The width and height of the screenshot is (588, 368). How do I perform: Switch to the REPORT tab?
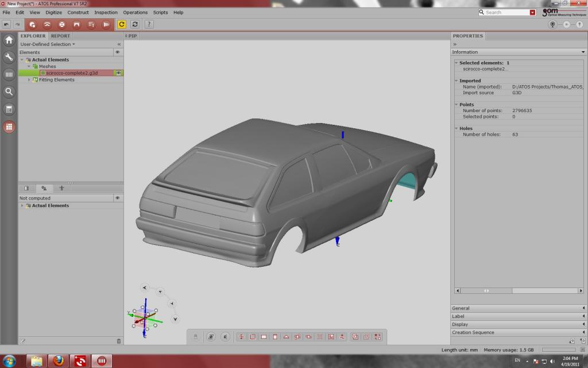pyautogui.click(x=60, y=36)
